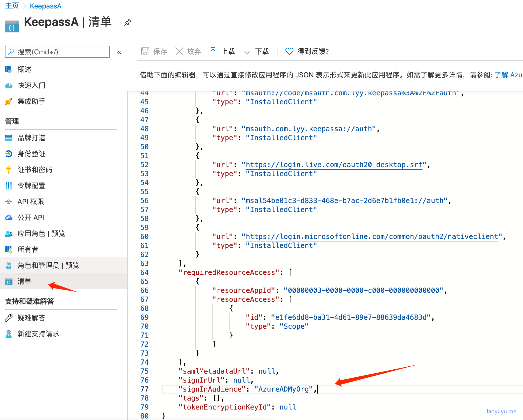
Task: Open the 令牌配置 token configuration item
Action: click(31, 186)
